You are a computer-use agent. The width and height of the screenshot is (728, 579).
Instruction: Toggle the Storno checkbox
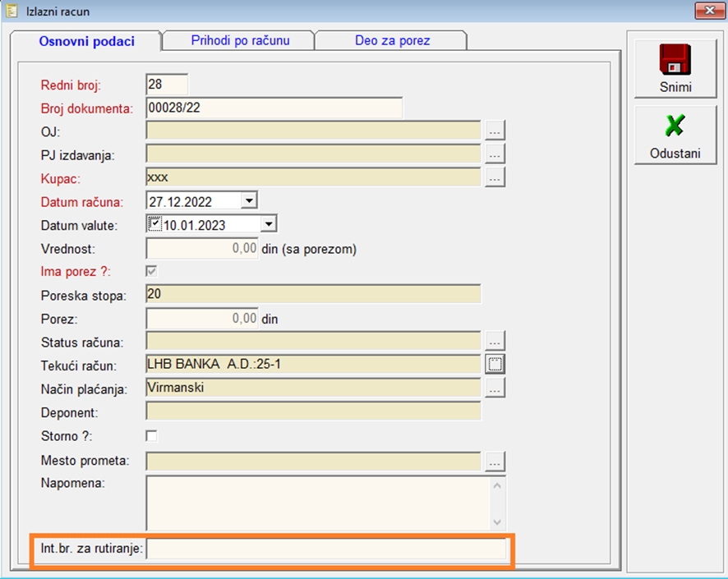tap(152, 435)
